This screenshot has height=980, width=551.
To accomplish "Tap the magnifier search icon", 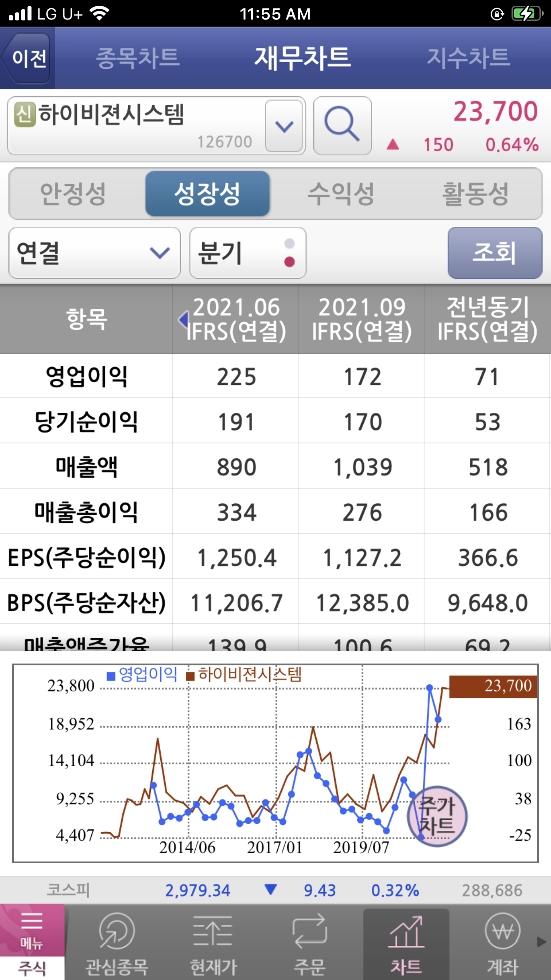I will (x=342, y=126).
